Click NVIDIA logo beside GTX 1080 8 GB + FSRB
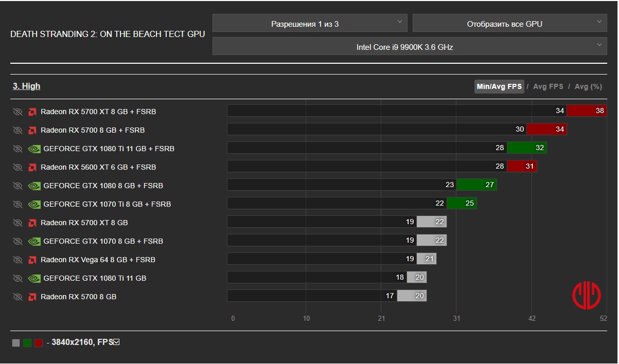This screenshot has height=364, width=619. coord(34,186)
